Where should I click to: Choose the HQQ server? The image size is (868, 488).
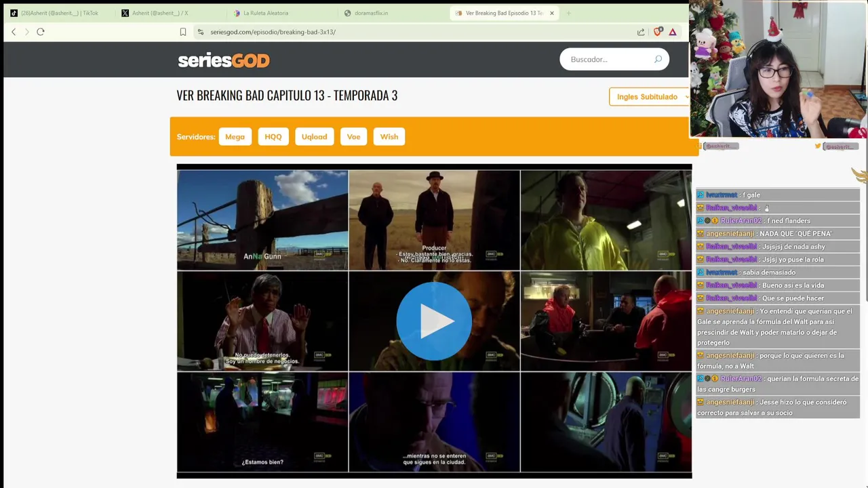(273, 137)
